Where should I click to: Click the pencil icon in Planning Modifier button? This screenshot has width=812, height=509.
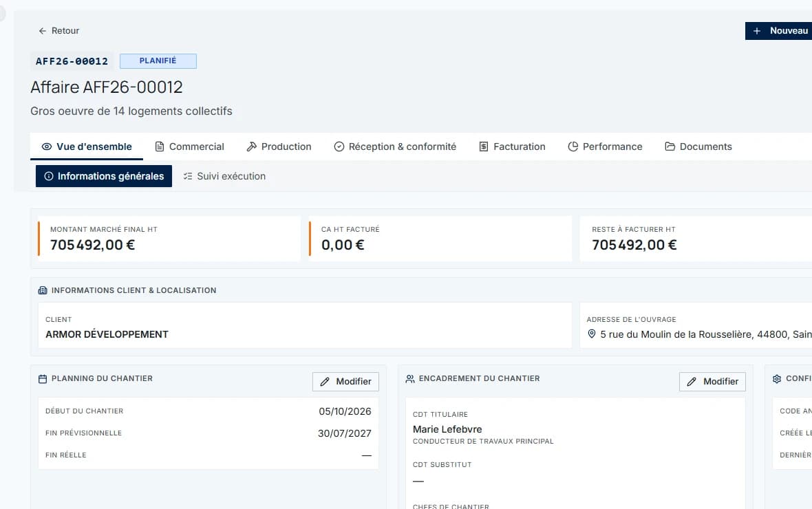coord(325,382)
